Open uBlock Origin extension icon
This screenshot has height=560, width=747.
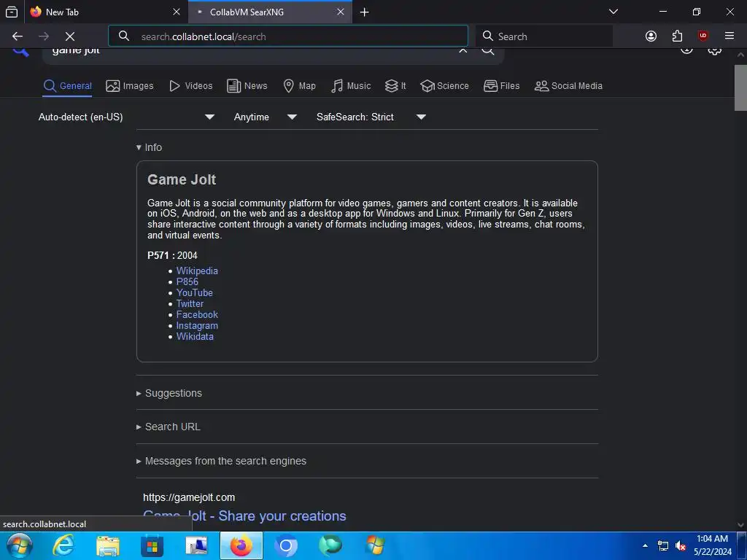point(703,36)
